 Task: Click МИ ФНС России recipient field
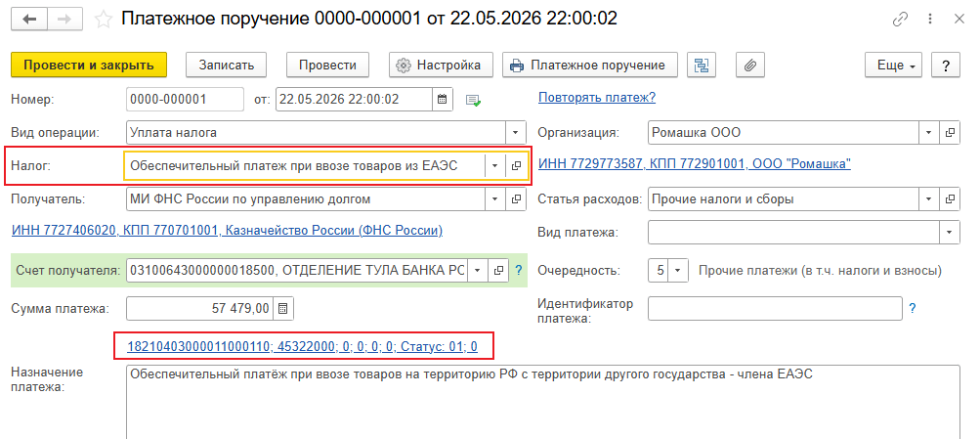[306, 198]
